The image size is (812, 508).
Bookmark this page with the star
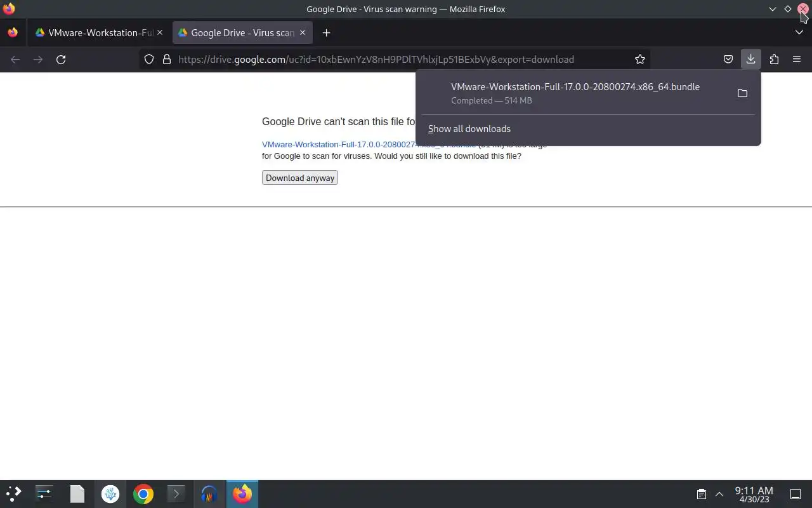point(640,59)
